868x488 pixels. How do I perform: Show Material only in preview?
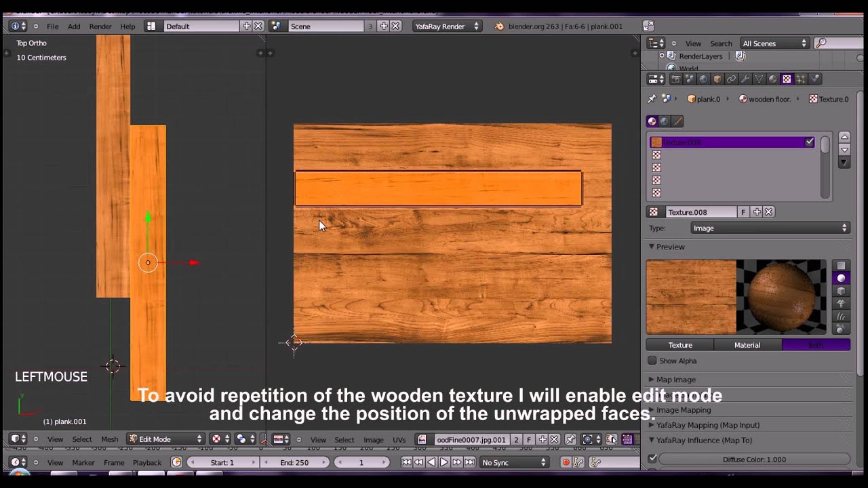747,345
